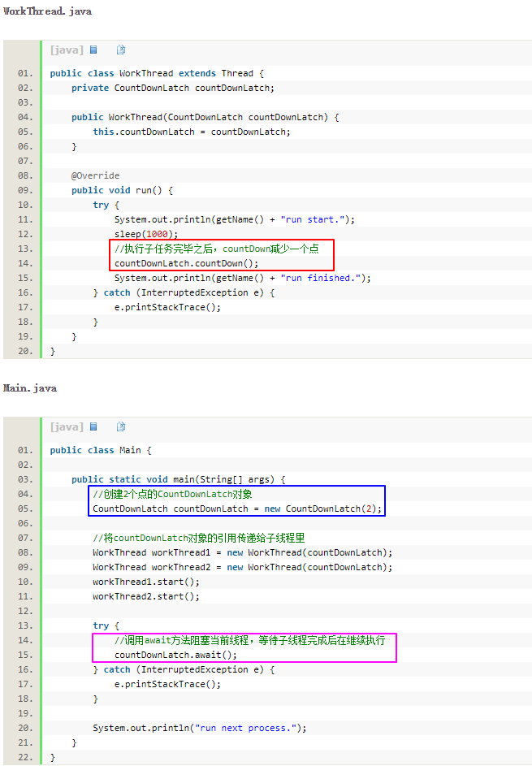
Task: Click the countDownLatch.await() statement line
Action: 175,655
